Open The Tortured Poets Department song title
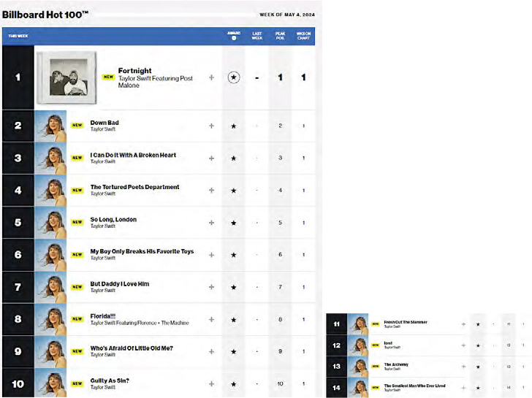Image resolution: width=532 pixels, height=398 pixels. (x=134, y=187)
